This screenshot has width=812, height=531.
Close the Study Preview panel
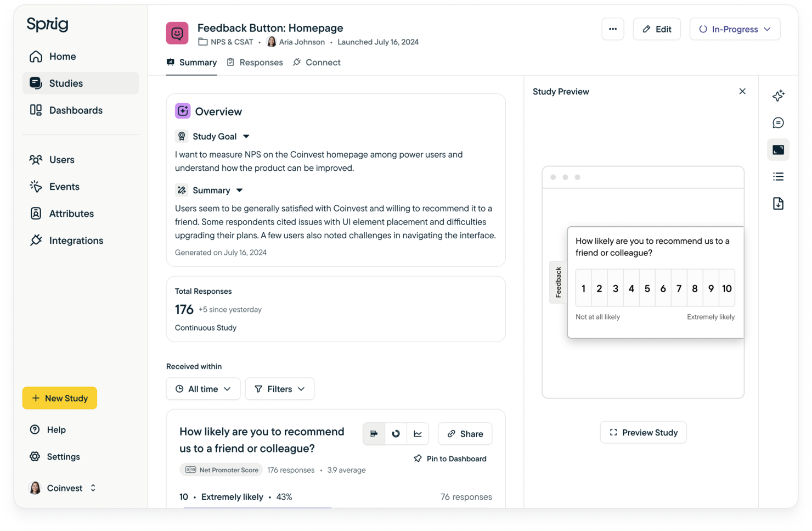(x=742, y=91)
